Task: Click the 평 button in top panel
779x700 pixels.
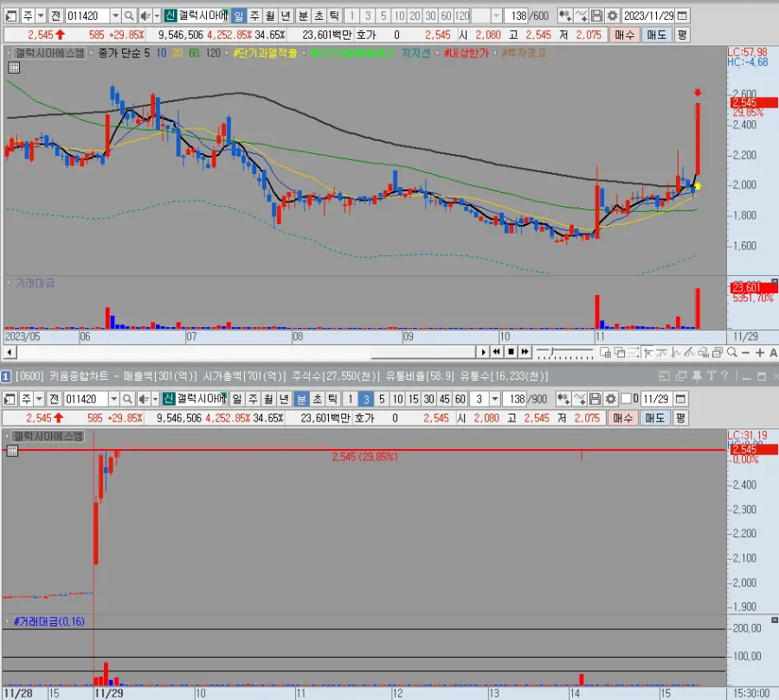Action: click(x=682, y=35)
